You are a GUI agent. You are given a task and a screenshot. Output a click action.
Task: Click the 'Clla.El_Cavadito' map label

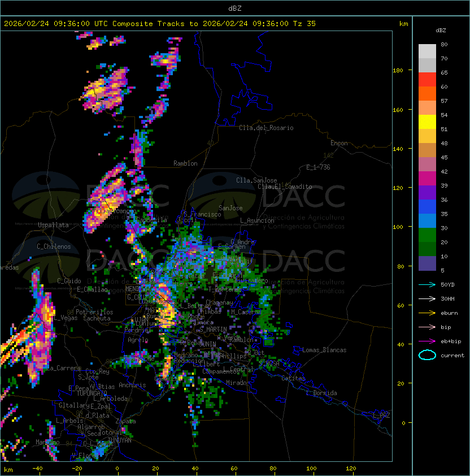(285, 187)
